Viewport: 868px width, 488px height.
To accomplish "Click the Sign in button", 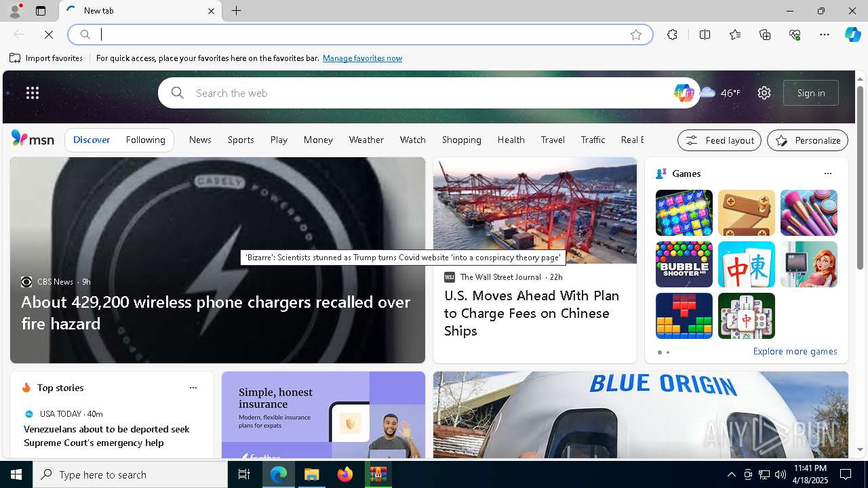I will click(x=811, y=93).
